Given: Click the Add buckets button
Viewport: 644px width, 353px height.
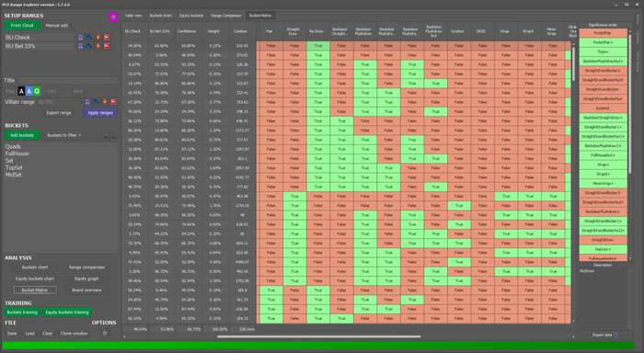Looking at the screenshot, I should 22,135.
